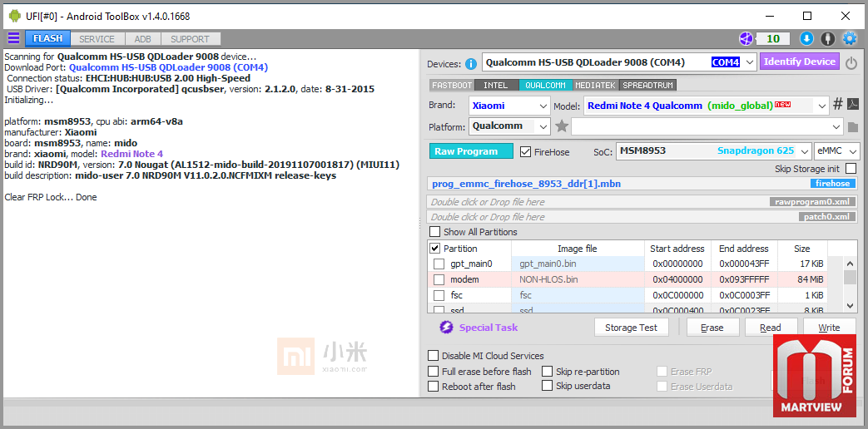Screen dimensions: 868x429
Task: Click the Special Task lightning icon
Action: click(x=446, y=328)
